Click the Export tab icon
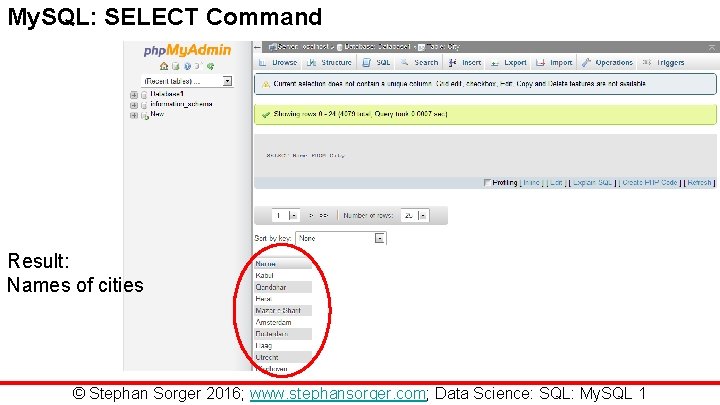720x405 pixels. click(495, 62)
